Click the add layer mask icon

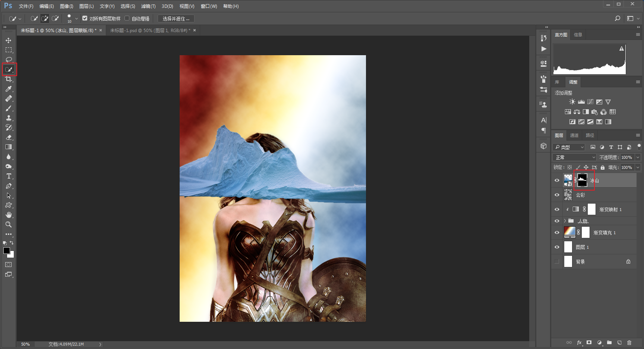[589, 342]
